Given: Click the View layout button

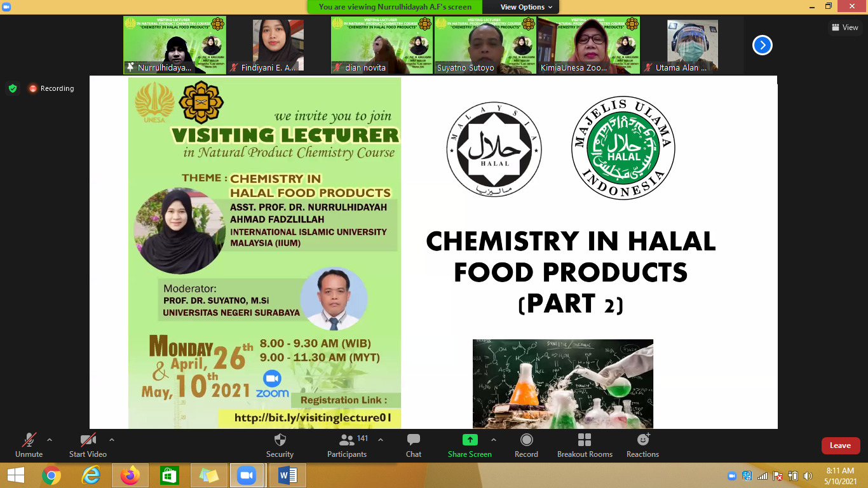Looking at the screenshot, I should (x=845, y=27).
